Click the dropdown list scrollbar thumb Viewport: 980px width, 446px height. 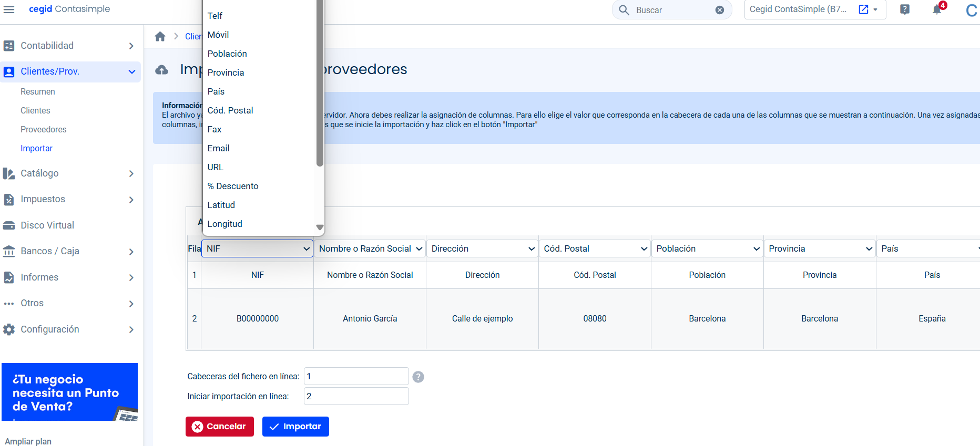pyautogui.click(x=320, y=84)
